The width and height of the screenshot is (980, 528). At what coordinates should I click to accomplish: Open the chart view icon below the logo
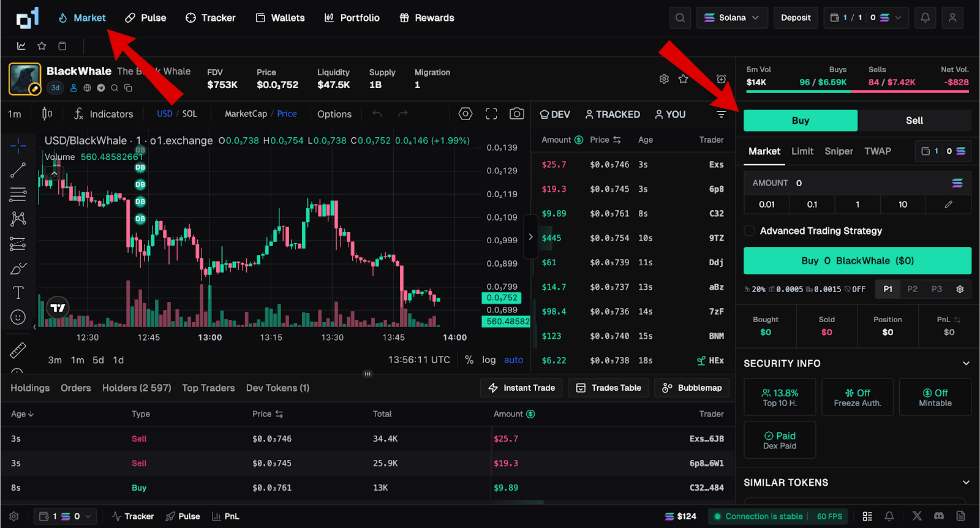point(21,46)
